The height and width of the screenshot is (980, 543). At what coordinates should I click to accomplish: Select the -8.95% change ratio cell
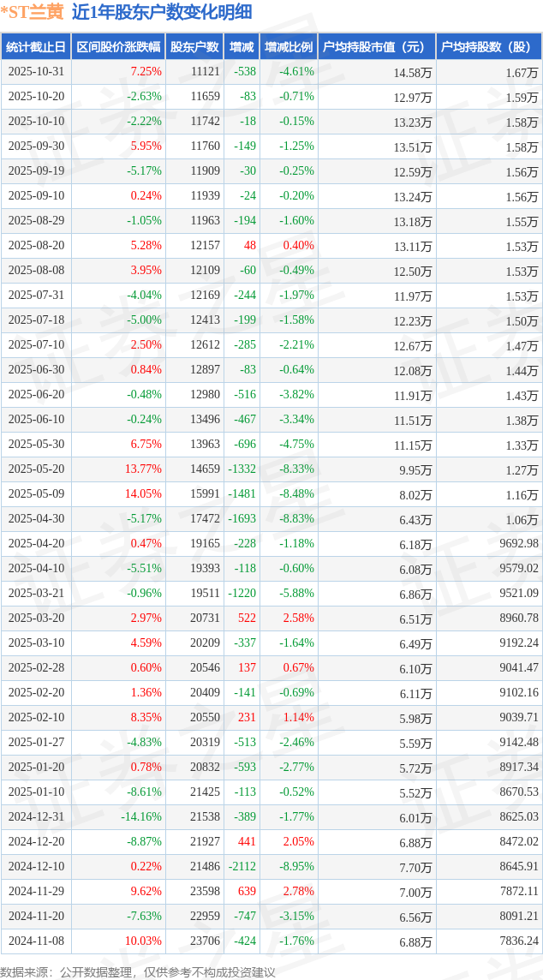coord(296,867)
